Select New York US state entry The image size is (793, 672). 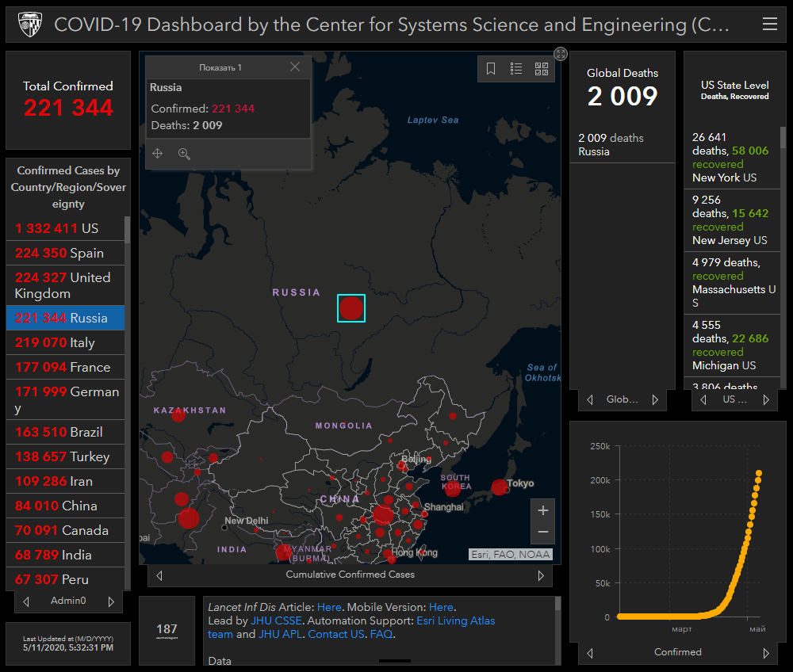point(732,158)
